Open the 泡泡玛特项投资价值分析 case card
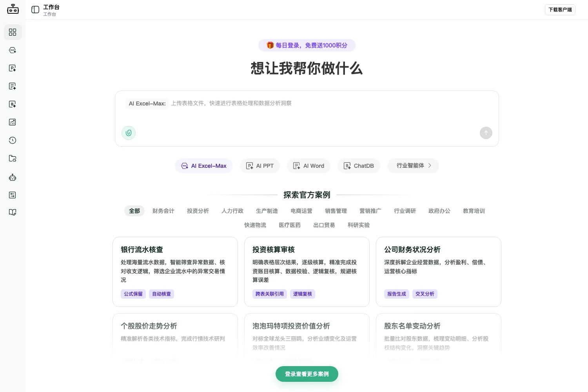588x392 pixels. 307,337
